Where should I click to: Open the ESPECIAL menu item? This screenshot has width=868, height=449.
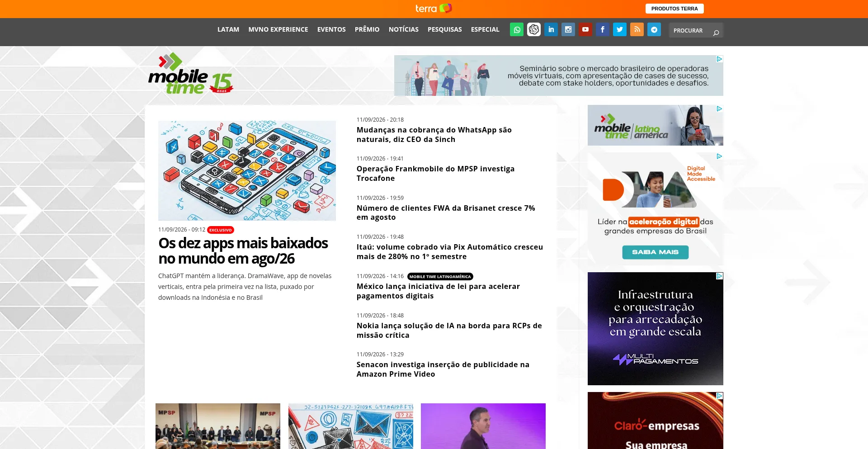click(x=485, y=29)
